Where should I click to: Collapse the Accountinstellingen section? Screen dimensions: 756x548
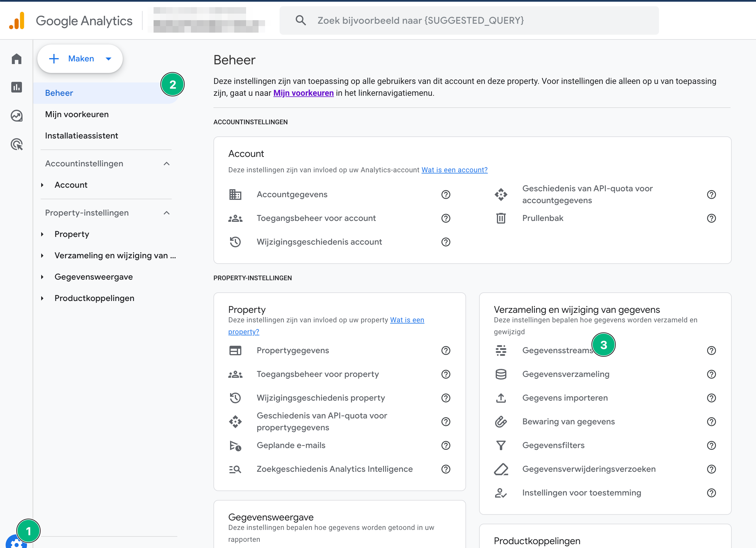(x=167, y=164)
